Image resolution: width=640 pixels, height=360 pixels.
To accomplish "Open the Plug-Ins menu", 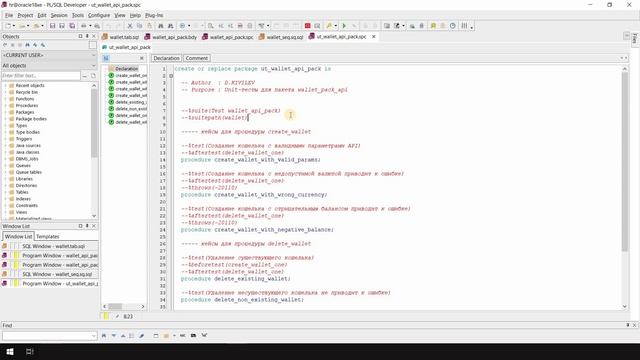I will pyautogui.click(x=154, y=15).
